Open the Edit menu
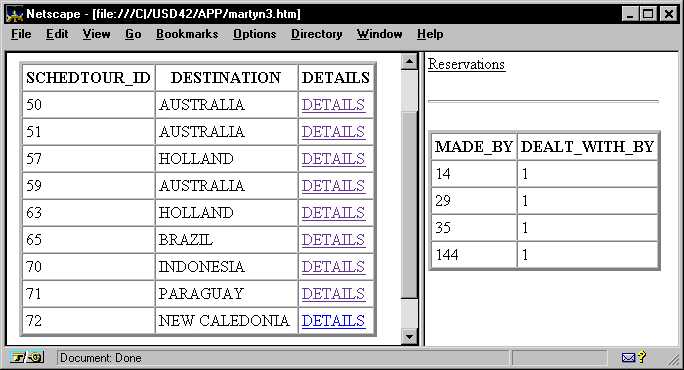684x370 pixels. 57,34
